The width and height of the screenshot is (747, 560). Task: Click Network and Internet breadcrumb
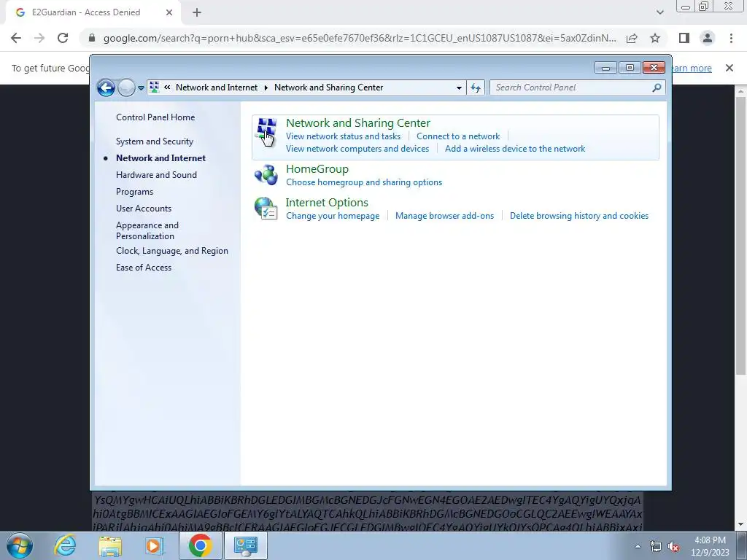pos(216,87)
